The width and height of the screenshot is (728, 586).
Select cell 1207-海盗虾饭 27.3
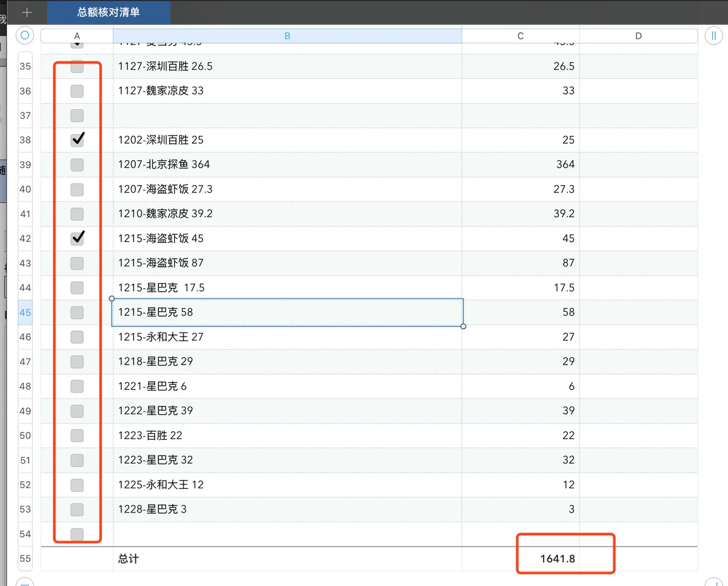point(288,189)
